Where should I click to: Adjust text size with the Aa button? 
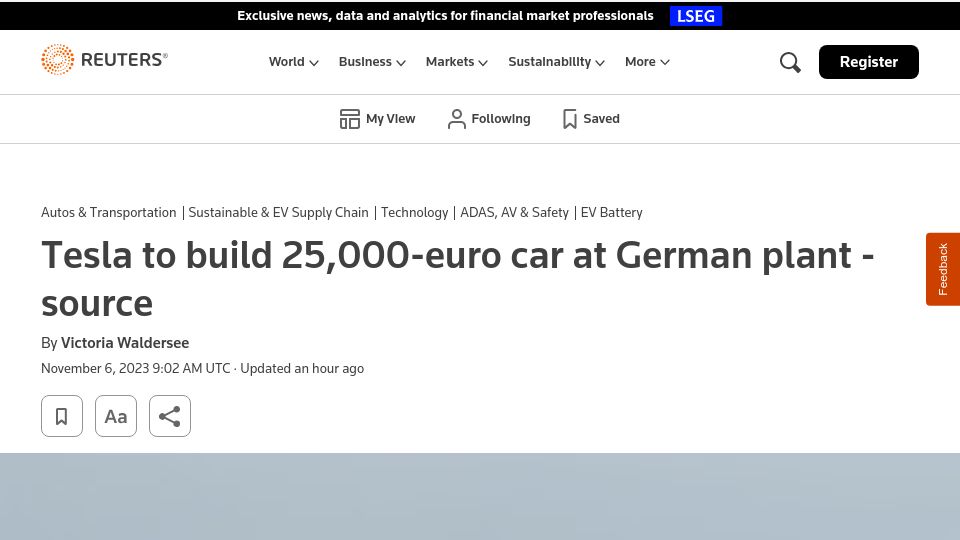(x=116, y=416)
